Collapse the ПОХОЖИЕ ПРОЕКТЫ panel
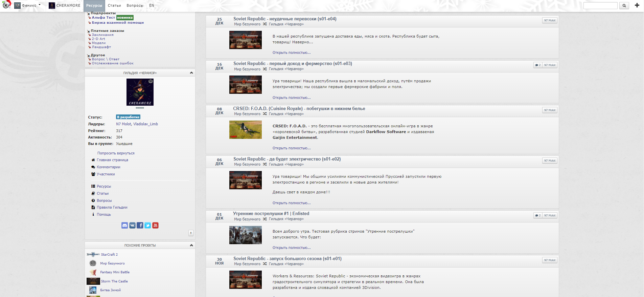Screen dimensions: 644x297 pyautogui.click(x=191, y=245)
